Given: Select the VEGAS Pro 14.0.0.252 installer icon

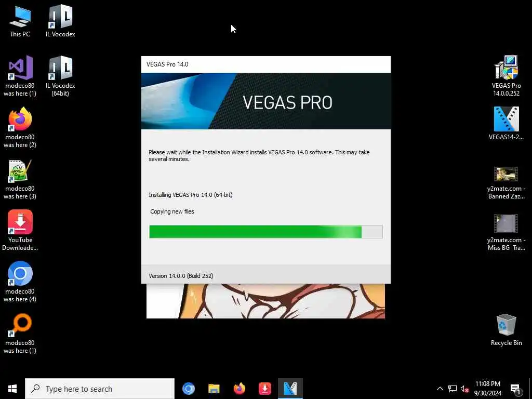Looking at the screenshot, I should pyautogui.click(x=506, y=76).
